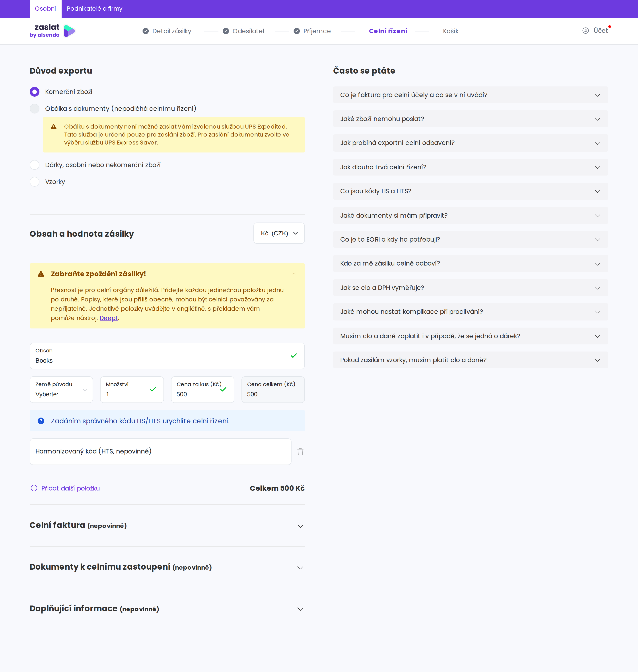Switch to the Osobní tab

click(x=45, y=9)
